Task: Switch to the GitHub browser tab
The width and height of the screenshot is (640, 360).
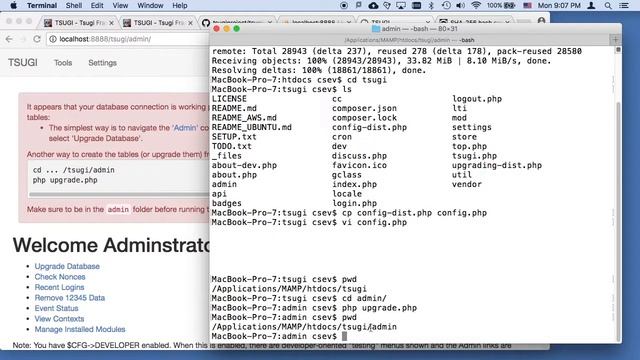Action: point(239,22)
